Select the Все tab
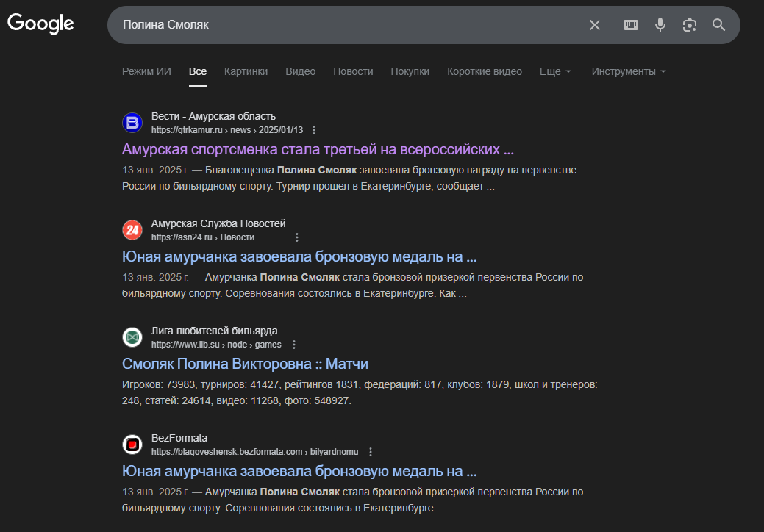Image resolution: width=764 pixels, height=532 pixels. [x=198, y=71]
